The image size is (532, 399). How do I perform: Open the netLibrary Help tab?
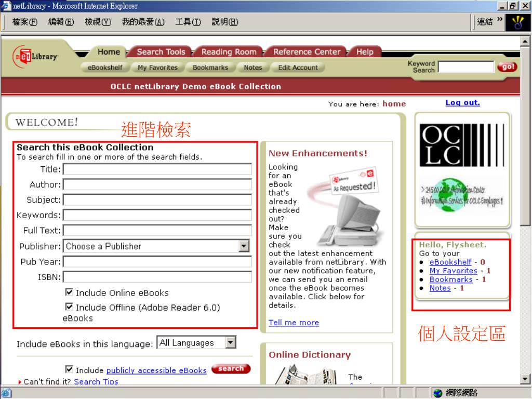[365, 52]
